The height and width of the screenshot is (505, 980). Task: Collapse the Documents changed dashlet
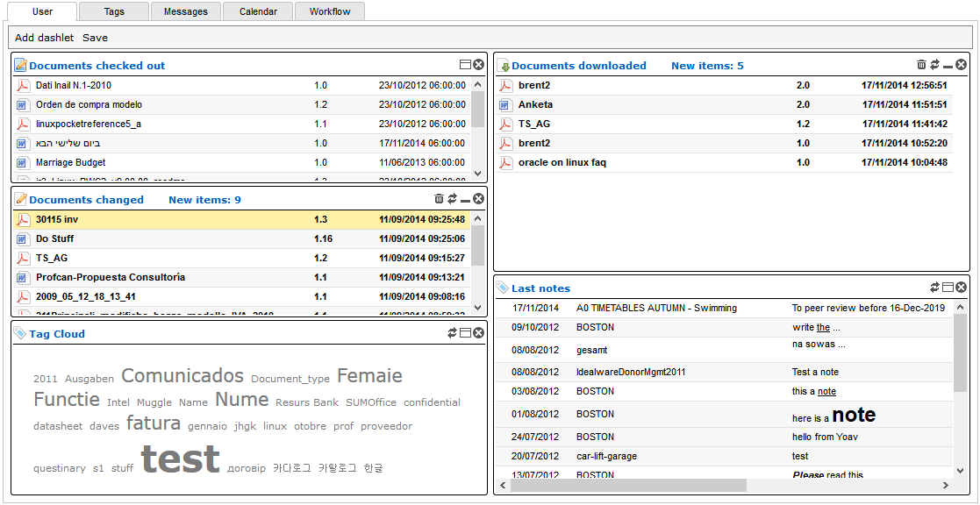465,199
